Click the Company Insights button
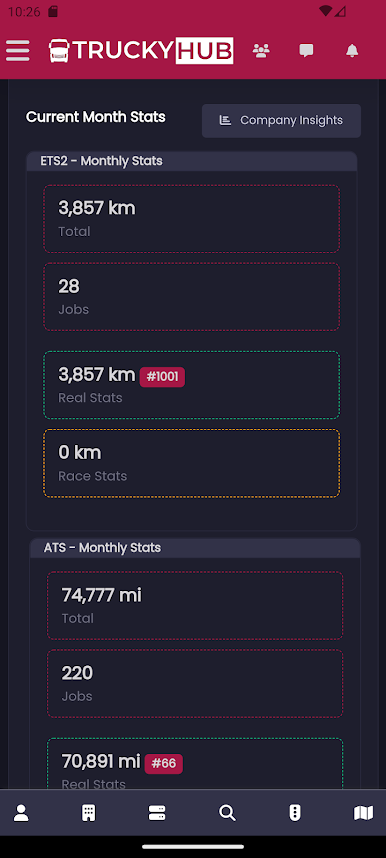This screenshot has height=858, width=386. (x=281, y=120)
